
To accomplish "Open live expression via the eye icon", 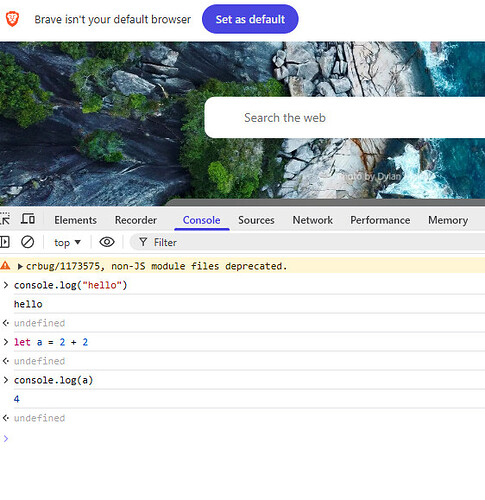I will pos(107,242).
